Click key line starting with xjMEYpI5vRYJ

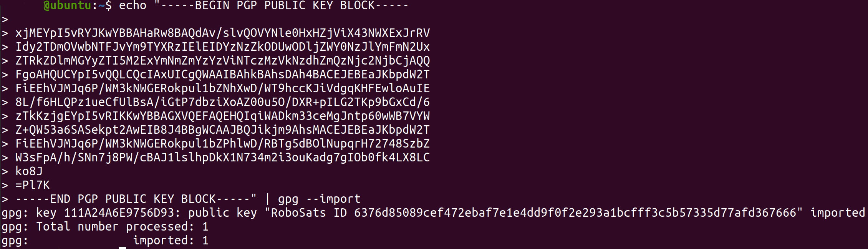222,33
